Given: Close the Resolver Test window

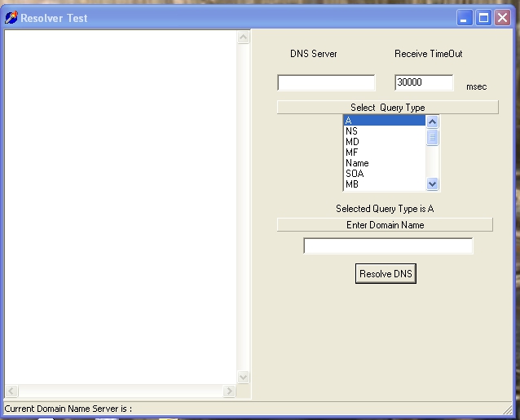Looking at the screenshot, I should coord(502,17).
